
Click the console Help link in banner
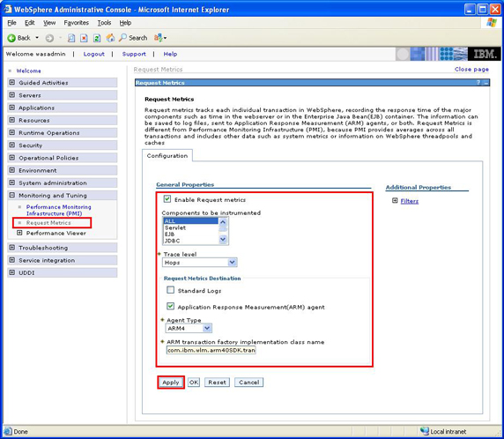pos(170,54)
